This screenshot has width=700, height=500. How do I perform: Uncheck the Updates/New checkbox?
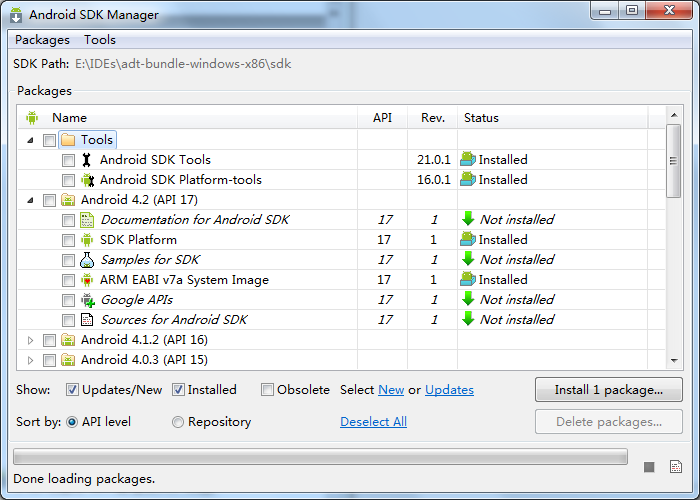(73, 390)
